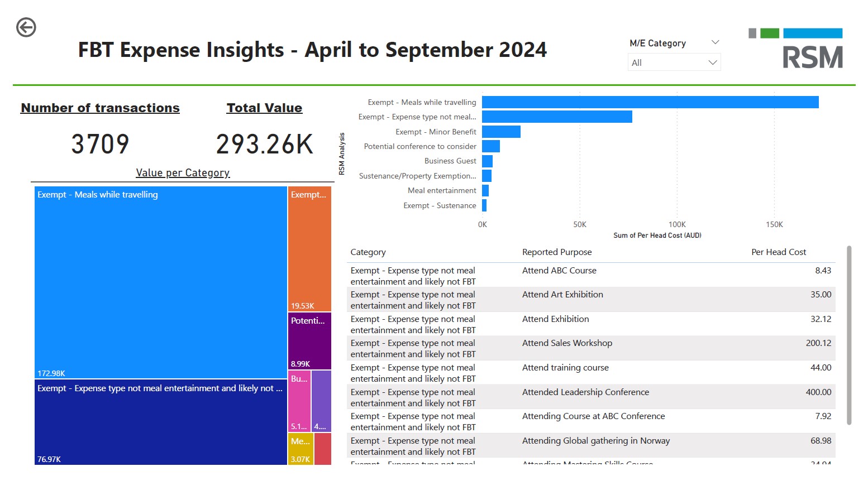This screenshot has width=868, height=500.
Task: Select the orange Exempt treemap tile
Action: pyautogui.click(x=309, y=249)
